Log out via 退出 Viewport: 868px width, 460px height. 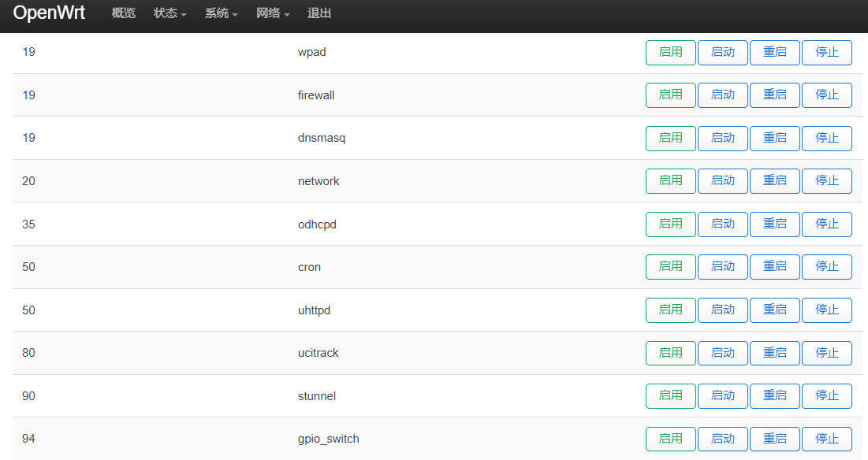click(319, 13)
